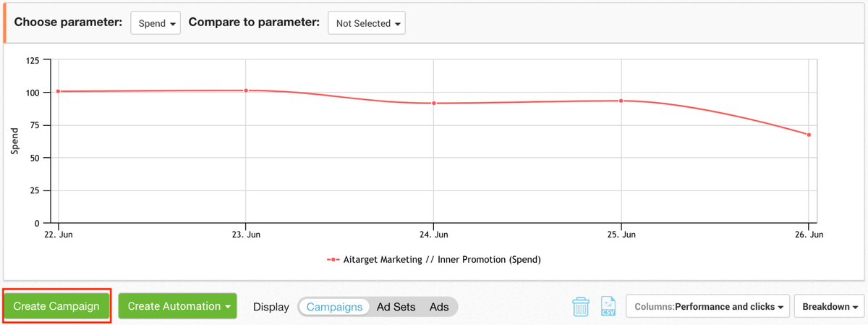Select the 26. Jun data point
This screenshot has height=325, width=868.
pos(809,135)
